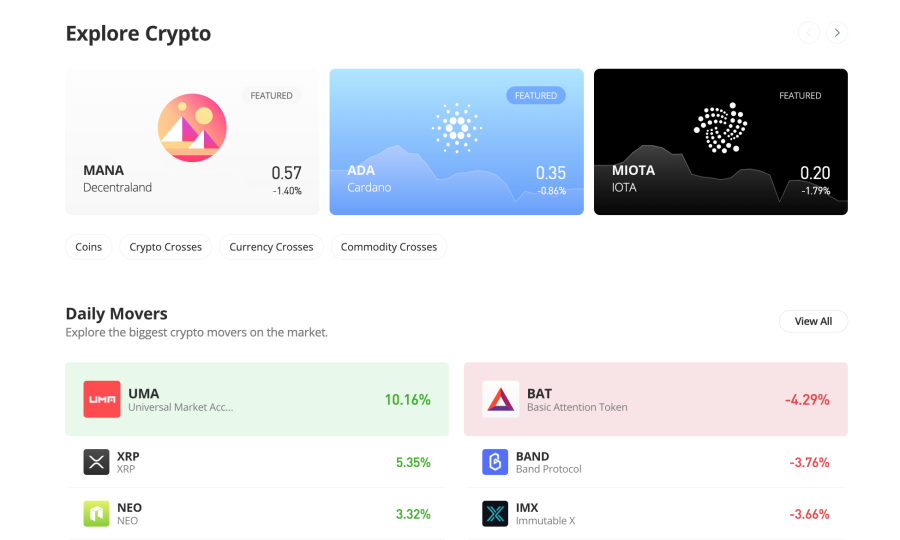Go to previous featured crypto carousel arrow

(x=809, y=33)
